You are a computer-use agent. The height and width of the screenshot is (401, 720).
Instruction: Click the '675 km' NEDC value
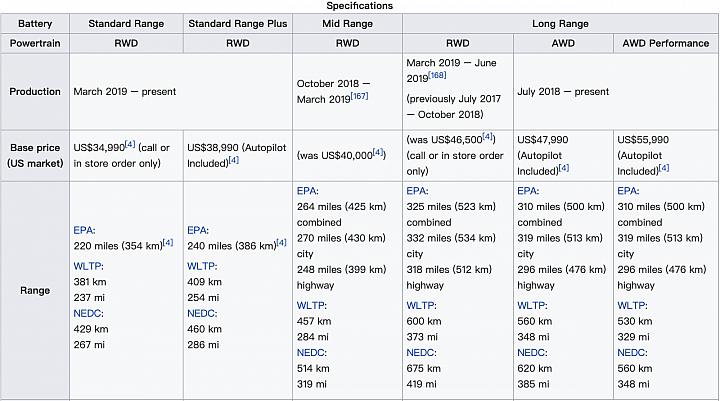tap(423, 368)
